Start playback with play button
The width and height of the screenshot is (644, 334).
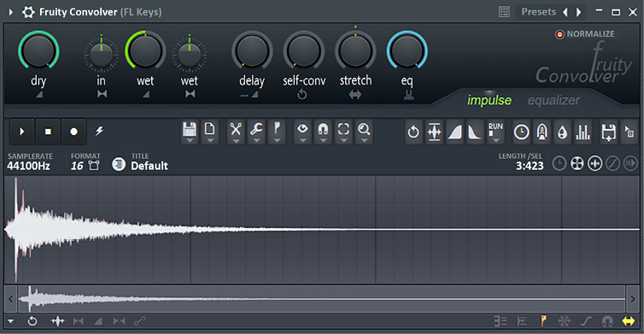pyautogui.click(x=21, y=132)
